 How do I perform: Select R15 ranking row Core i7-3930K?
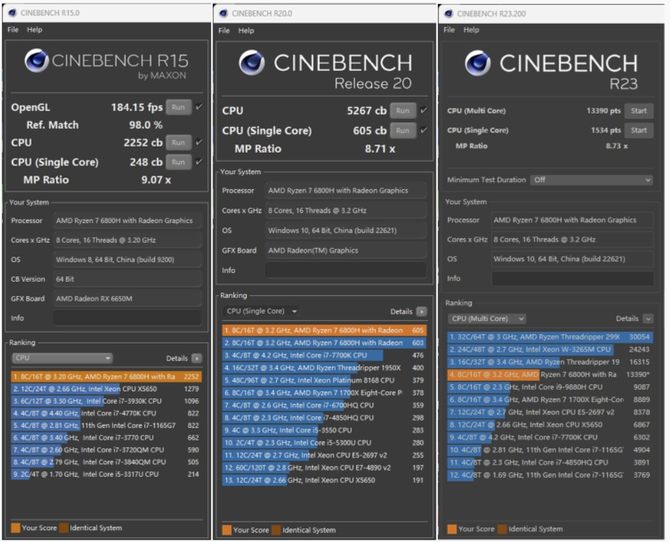pos(106,401)
